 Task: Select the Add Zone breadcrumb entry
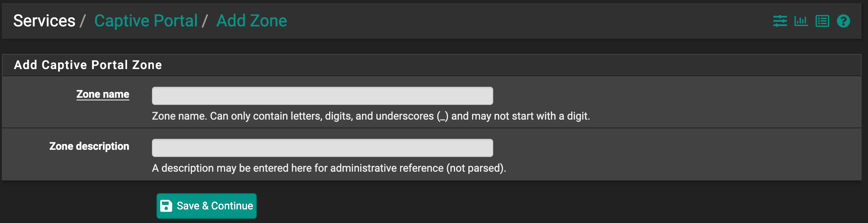click(x=251, y=21)
